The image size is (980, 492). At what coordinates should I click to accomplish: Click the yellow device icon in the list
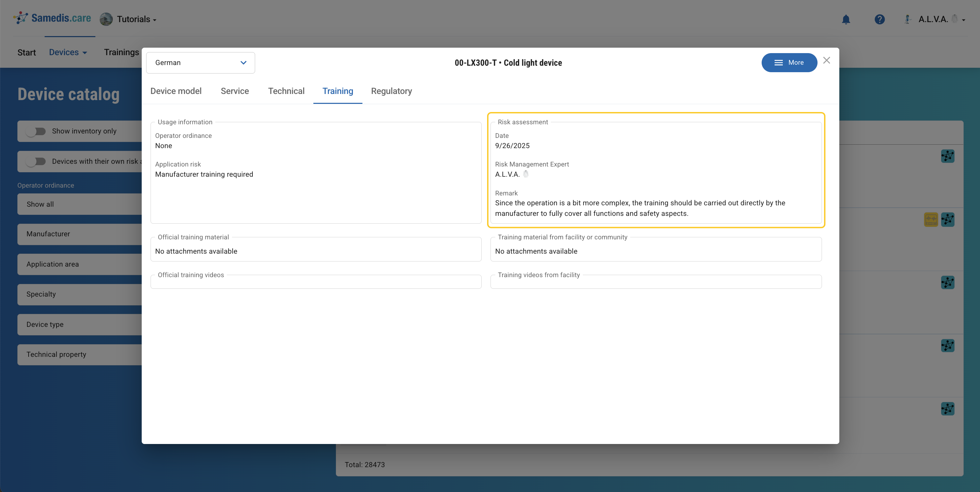[x=931, y=219]
